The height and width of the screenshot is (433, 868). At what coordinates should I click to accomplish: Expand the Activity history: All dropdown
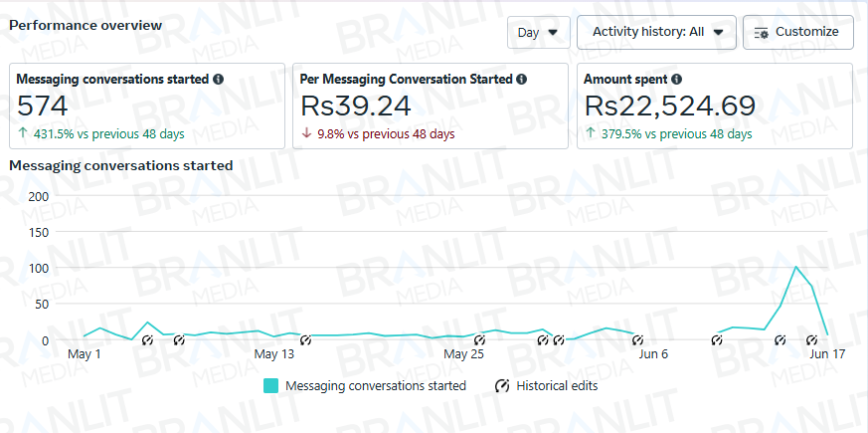656,32
